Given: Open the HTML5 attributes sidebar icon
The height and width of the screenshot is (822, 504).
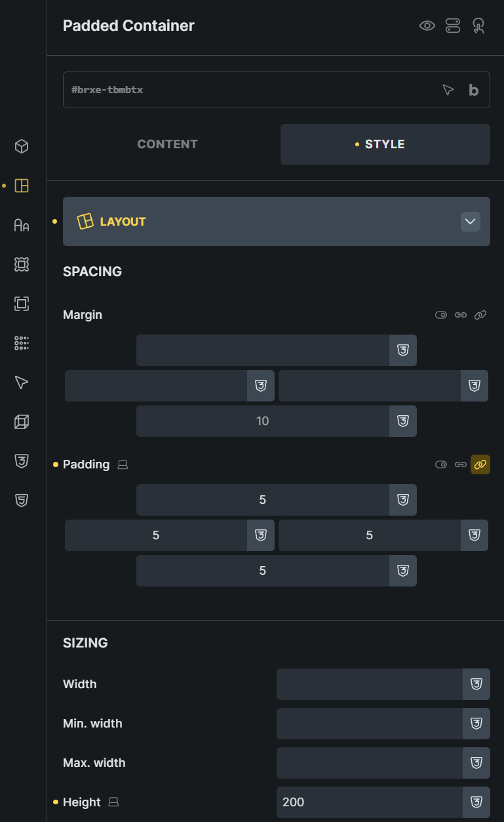Looking at the screenshot, I should click(22, 501).
